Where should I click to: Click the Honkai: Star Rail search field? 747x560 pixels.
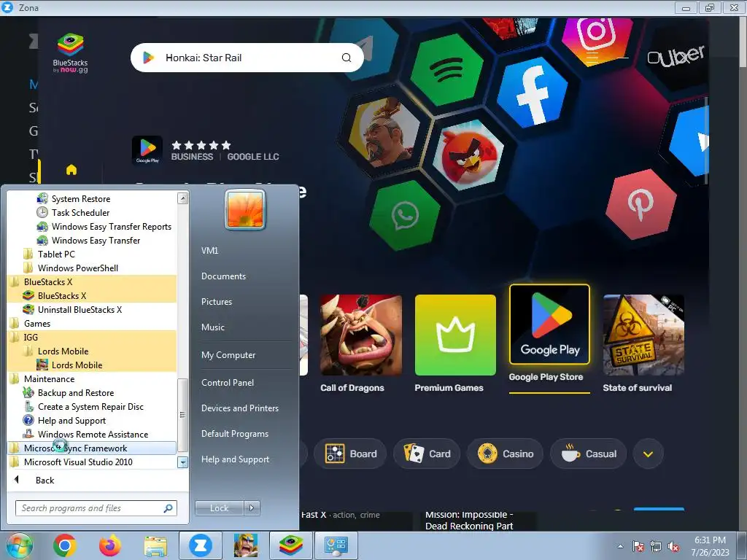coord(247,58)
